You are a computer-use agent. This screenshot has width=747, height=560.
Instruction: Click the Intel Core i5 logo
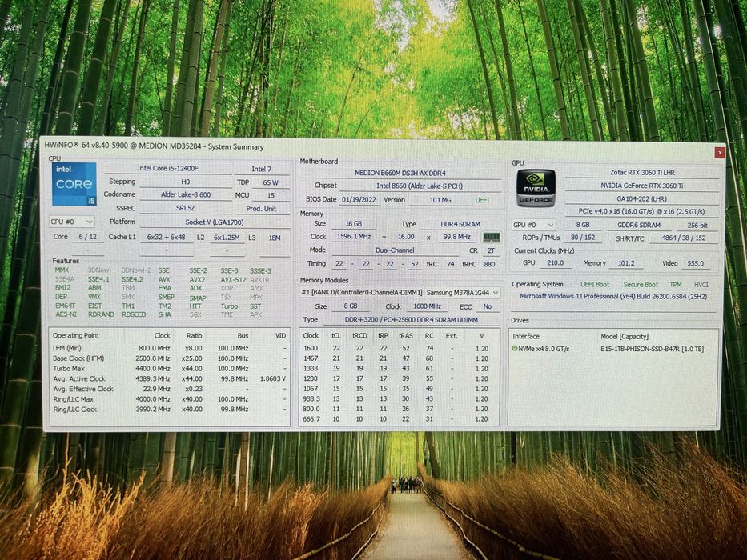[74, 184]
